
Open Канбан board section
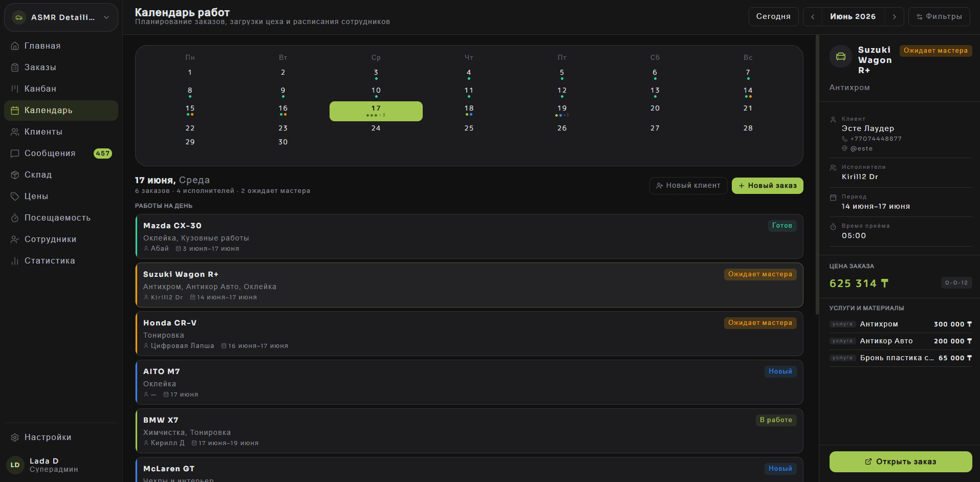tap(61, 89)
